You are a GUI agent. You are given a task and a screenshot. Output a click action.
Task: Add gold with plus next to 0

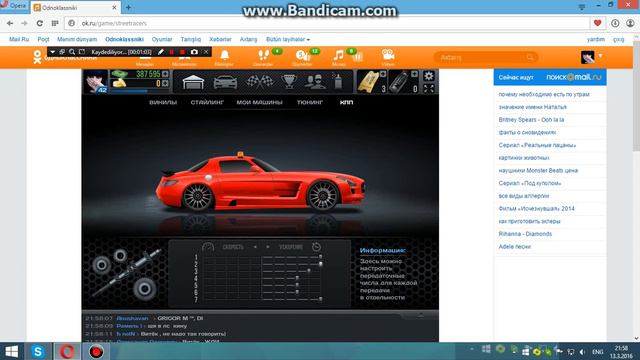165,83
